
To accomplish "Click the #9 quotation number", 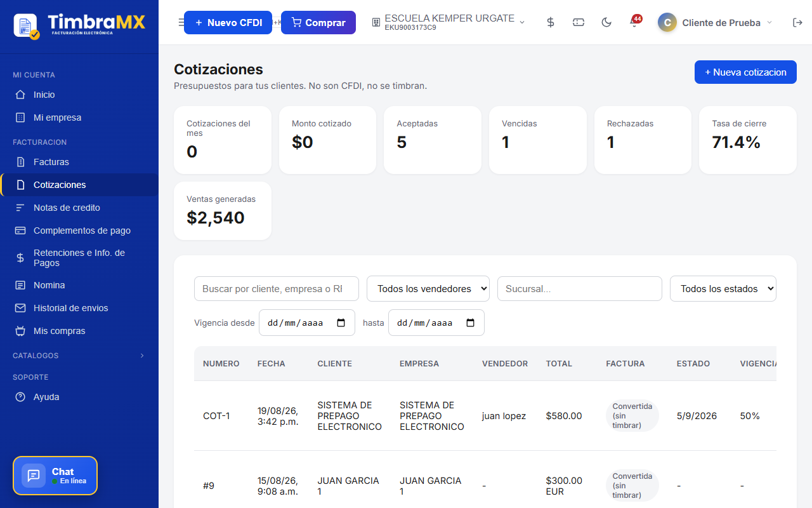I will point(209,486).
